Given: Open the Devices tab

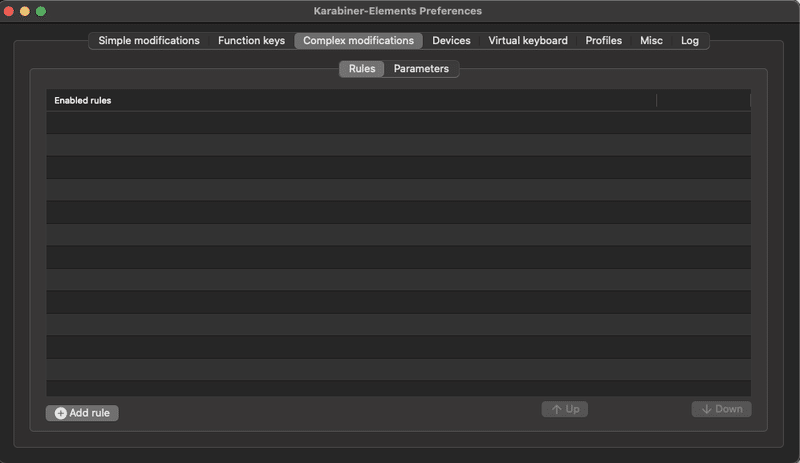Looking at the screenshot, I should [x=451, y=41].
